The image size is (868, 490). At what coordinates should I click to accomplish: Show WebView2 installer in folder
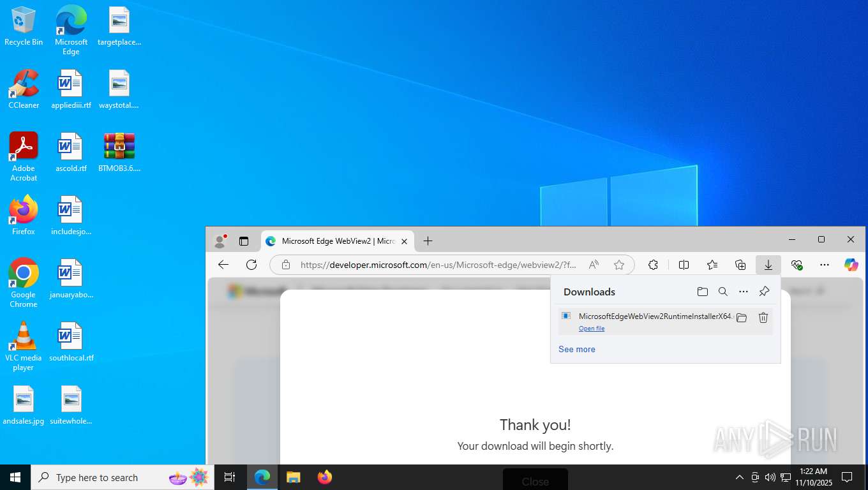pyautogui.click(x=742, y=318)
